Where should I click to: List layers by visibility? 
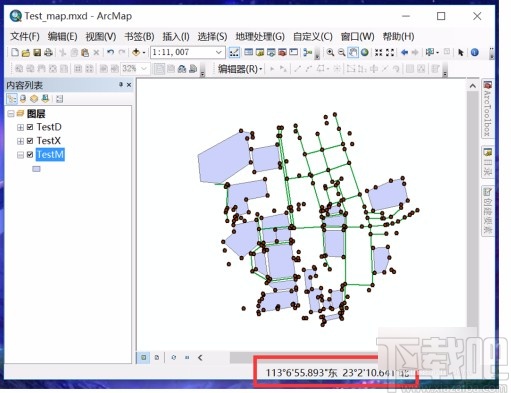[x=34, y=99]
